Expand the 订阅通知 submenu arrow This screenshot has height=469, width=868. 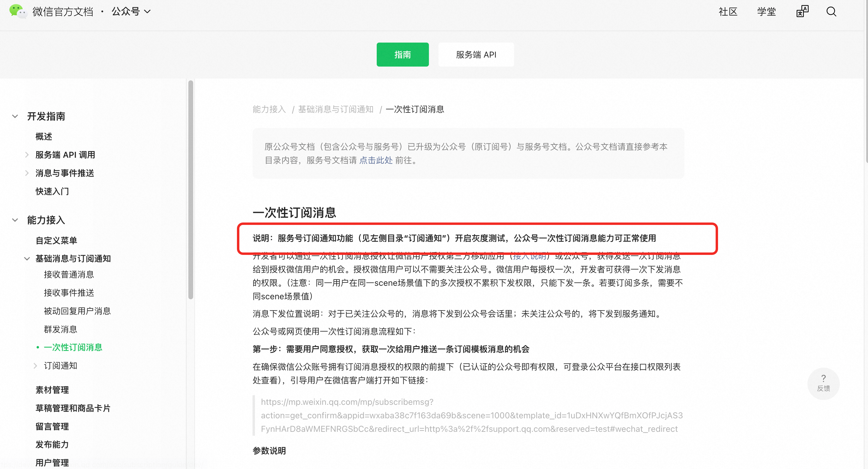(x=35, y=366)
